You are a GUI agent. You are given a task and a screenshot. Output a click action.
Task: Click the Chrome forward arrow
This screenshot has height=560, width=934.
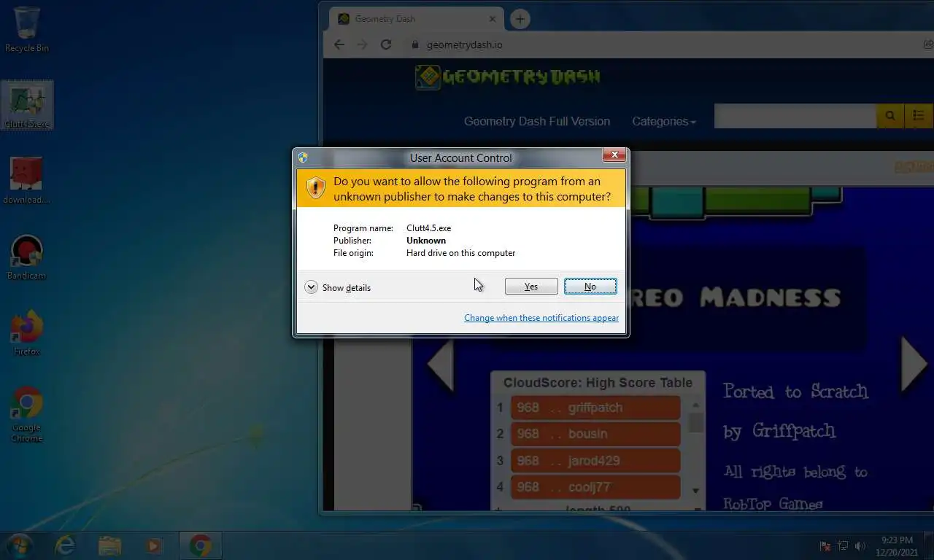(363, 44)
